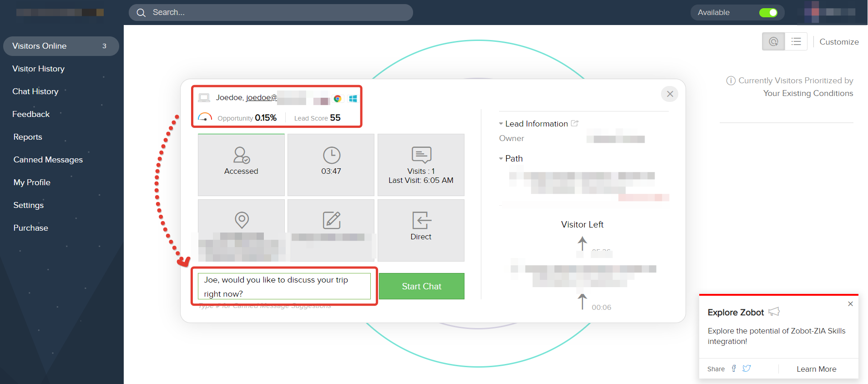Image resolution: width=868 pixels, height=384 pixels.
Task: Open Canned Messages
Action: [x=48, y=160]
